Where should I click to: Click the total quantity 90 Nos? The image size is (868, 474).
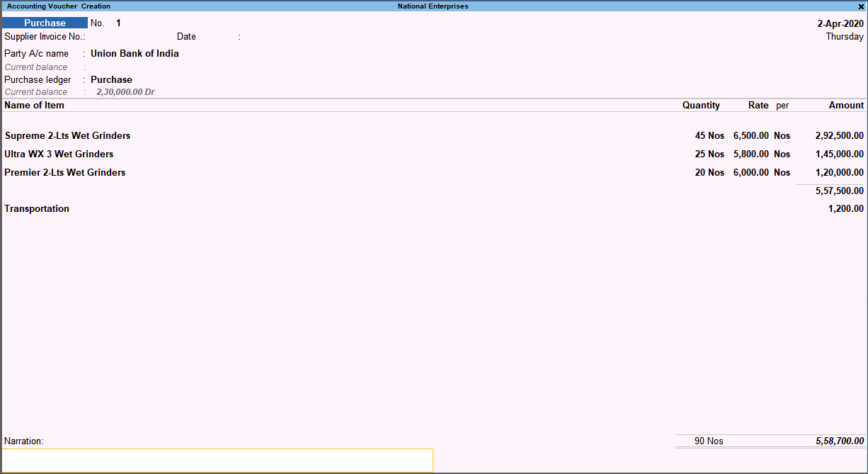pos(710,441)
